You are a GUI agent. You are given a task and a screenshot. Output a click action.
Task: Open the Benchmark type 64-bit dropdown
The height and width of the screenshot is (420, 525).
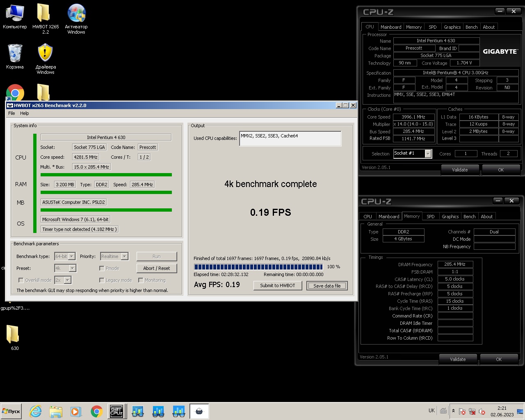click(71, 256)
